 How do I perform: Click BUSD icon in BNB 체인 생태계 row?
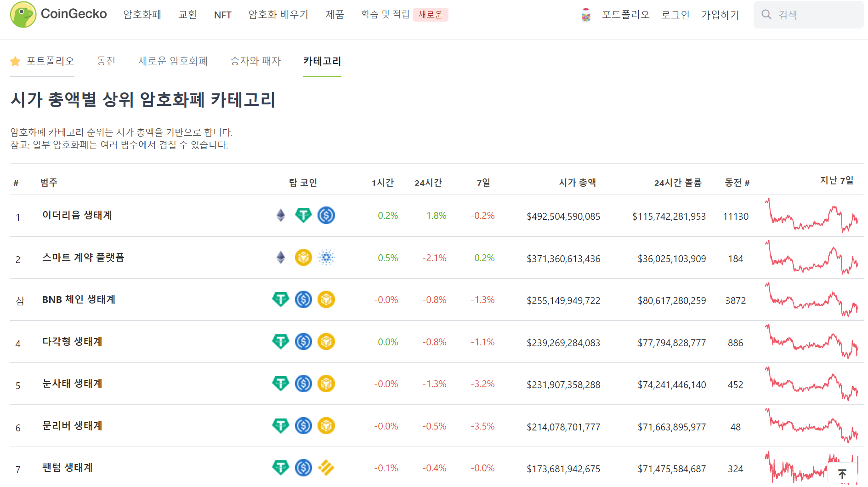326,299
